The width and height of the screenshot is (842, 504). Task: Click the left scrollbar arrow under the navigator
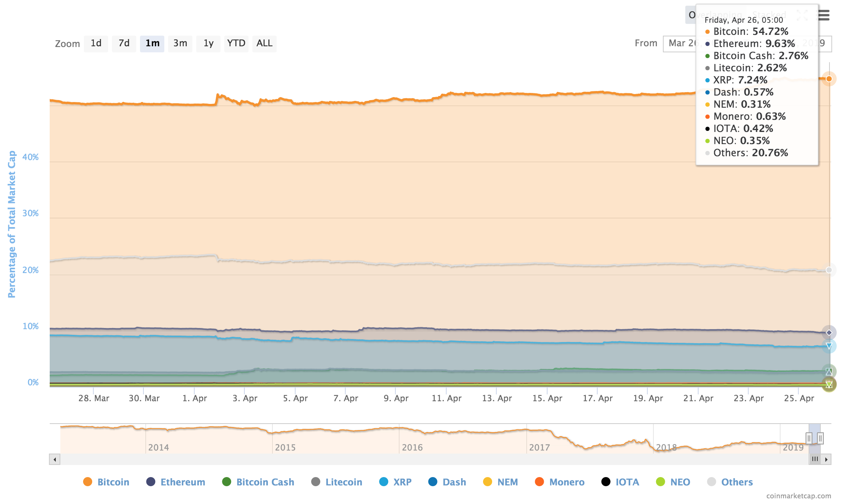[x=55, y=459]
